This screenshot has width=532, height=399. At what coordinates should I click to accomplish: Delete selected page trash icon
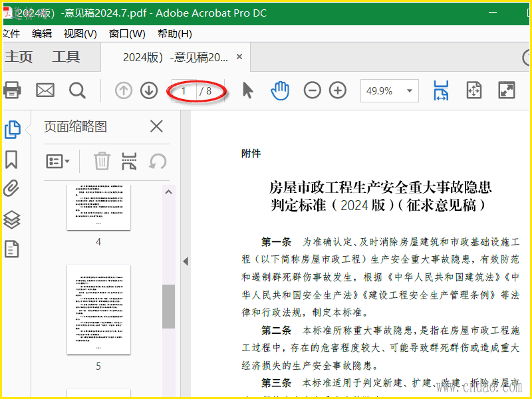click(x=102, y=161)
